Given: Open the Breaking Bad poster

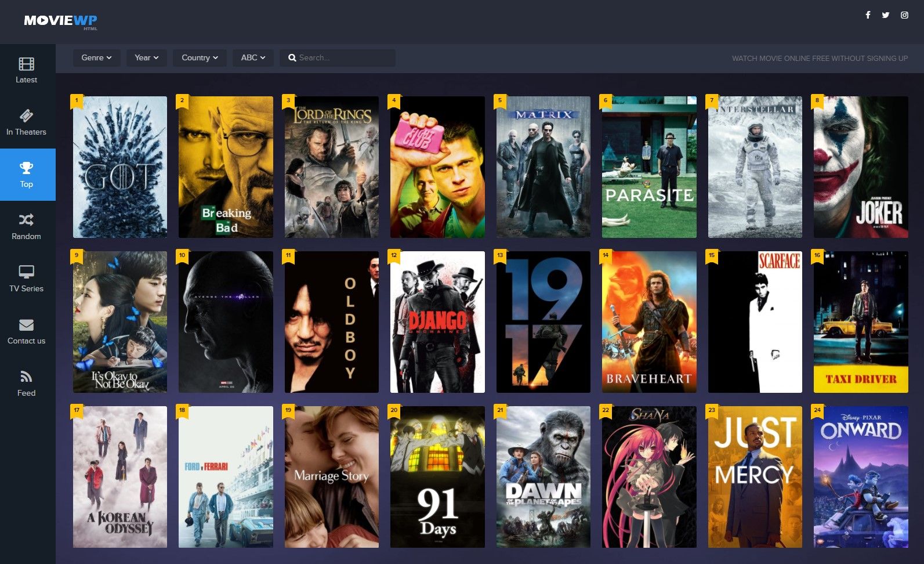Looking at the screenshot, I should pos(226,167).
